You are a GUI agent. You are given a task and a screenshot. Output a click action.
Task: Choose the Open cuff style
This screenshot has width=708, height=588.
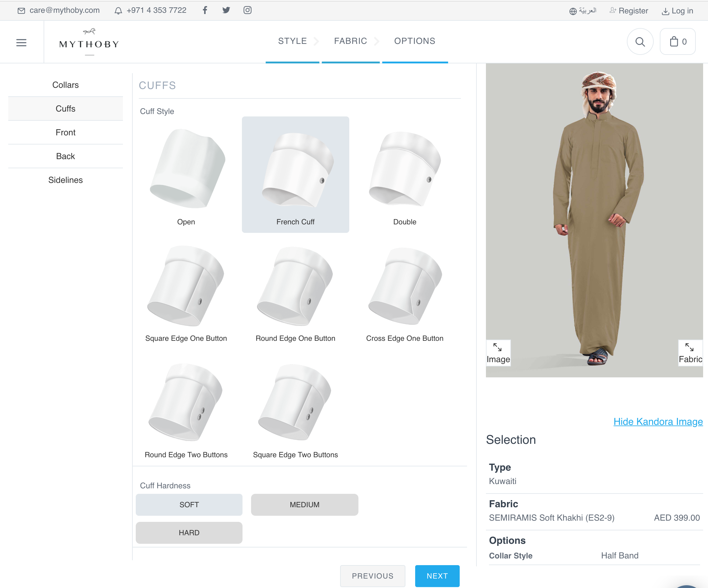(x=186, y=175)
